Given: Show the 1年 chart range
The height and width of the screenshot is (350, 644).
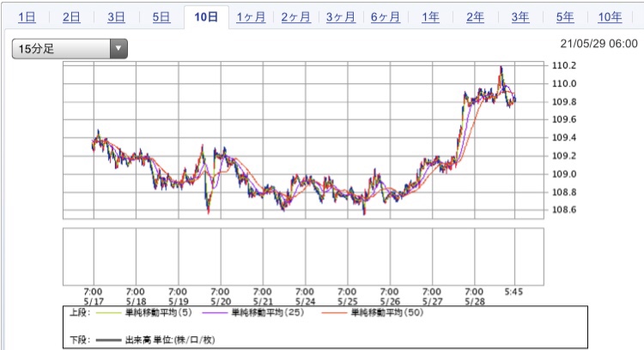Looking at the screenshot, I should pos(430,17).
